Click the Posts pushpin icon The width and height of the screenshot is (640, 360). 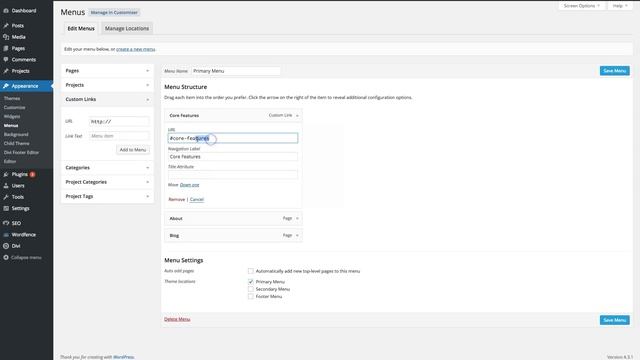(x=6, y=25)
